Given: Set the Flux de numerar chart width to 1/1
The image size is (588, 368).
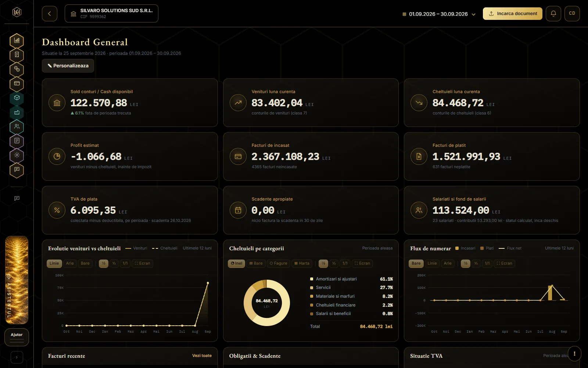Looking at the screenshot, I should click(487, 263).
